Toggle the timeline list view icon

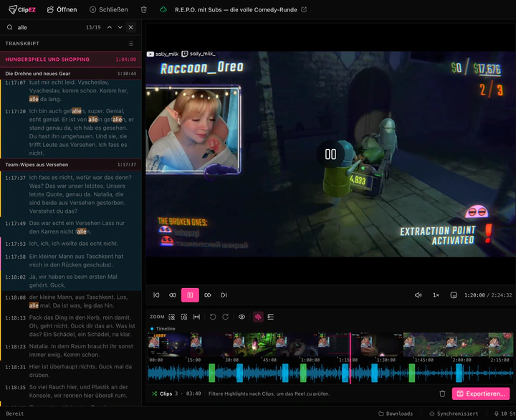[x=270, y=317]
